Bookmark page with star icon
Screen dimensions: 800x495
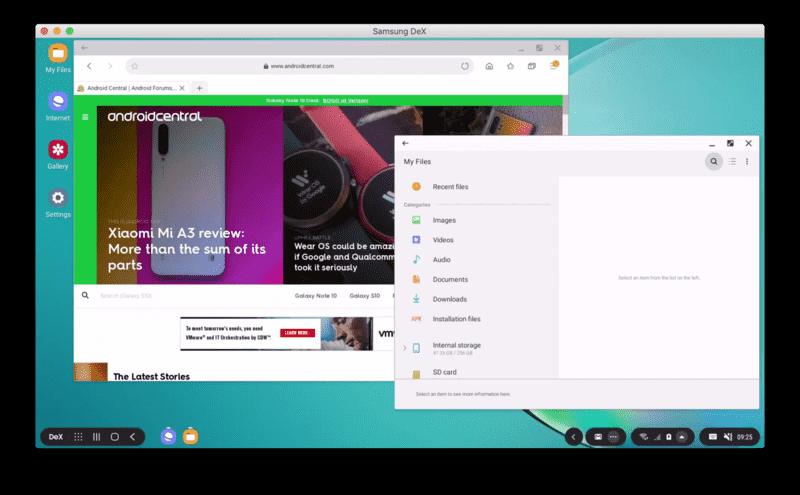510,66
